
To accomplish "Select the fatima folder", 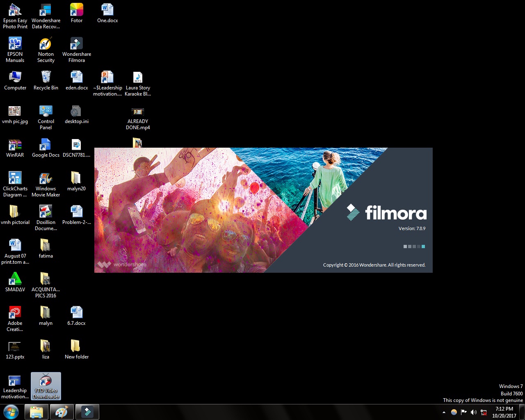I will (46, 249).
